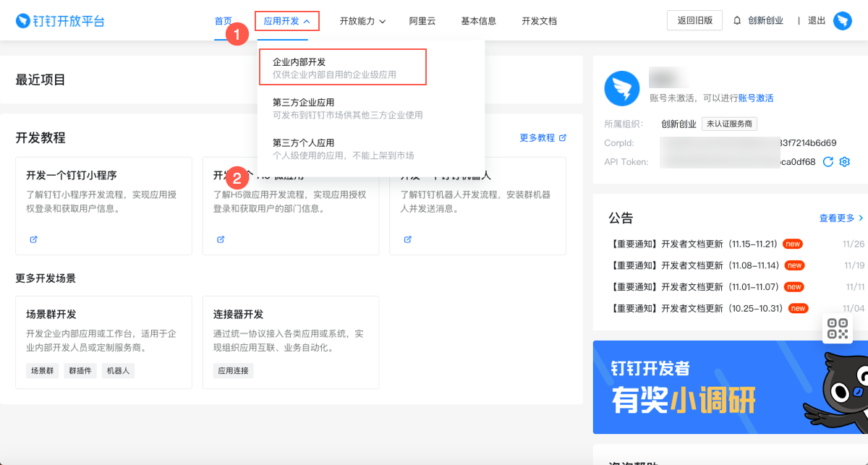
Task: Click the 未认证服务商 badge
Action: click(x=729, y=124)
